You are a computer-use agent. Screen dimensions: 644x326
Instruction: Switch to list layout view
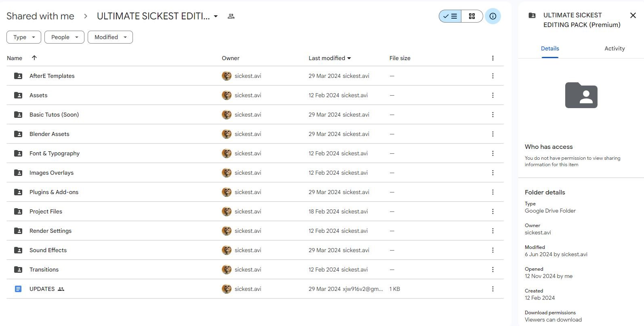450,16
